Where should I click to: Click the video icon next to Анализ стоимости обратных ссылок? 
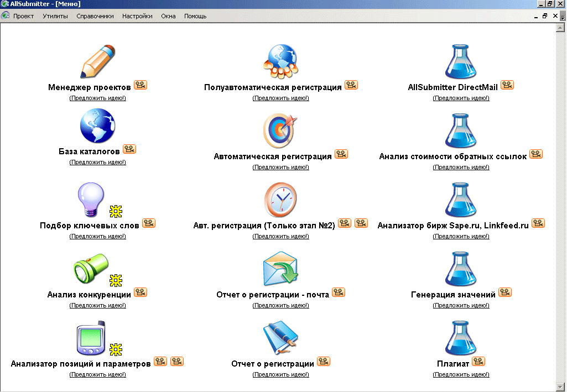point(536,154)
